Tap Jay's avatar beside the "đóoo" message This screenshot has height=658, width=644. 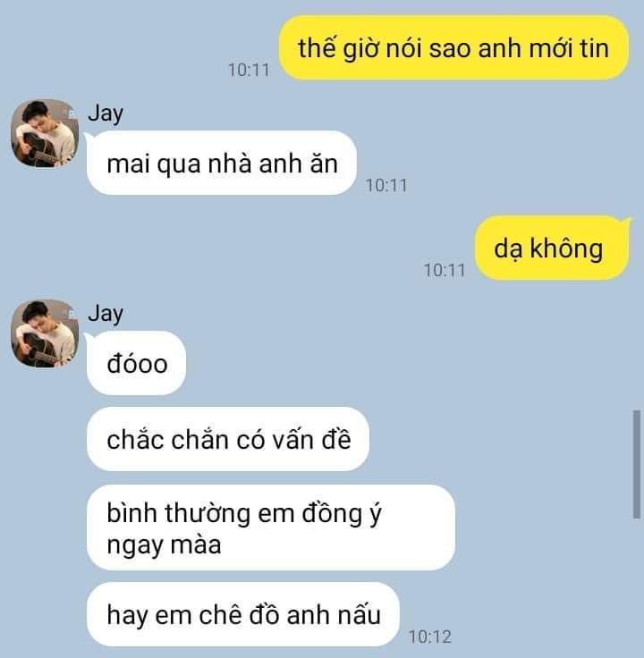pyautogui.click(x=45, y=333)
